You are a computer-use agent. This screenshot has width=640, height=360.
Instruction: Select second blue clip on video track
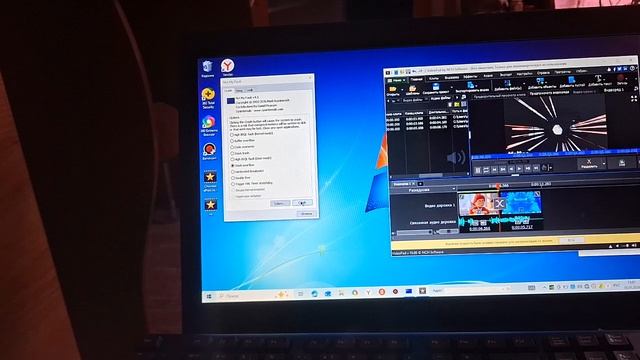(521, 202)
